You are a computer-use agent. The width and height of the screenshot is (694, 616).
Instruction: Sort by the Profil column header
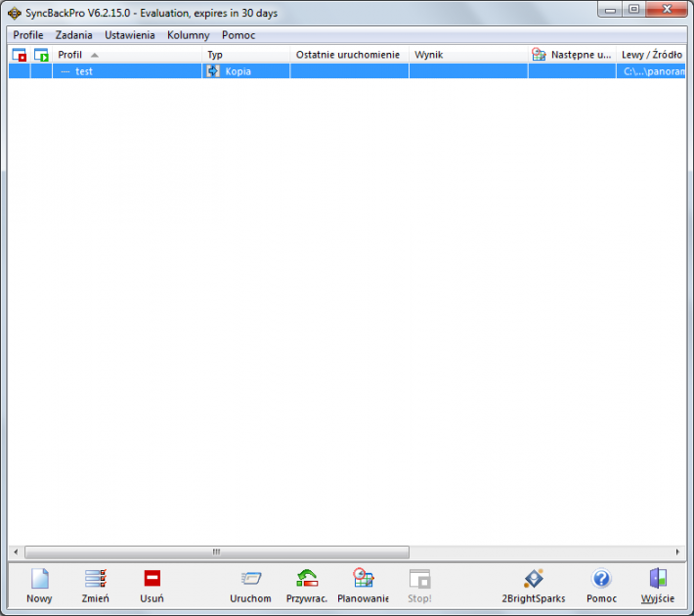point(127,55)
